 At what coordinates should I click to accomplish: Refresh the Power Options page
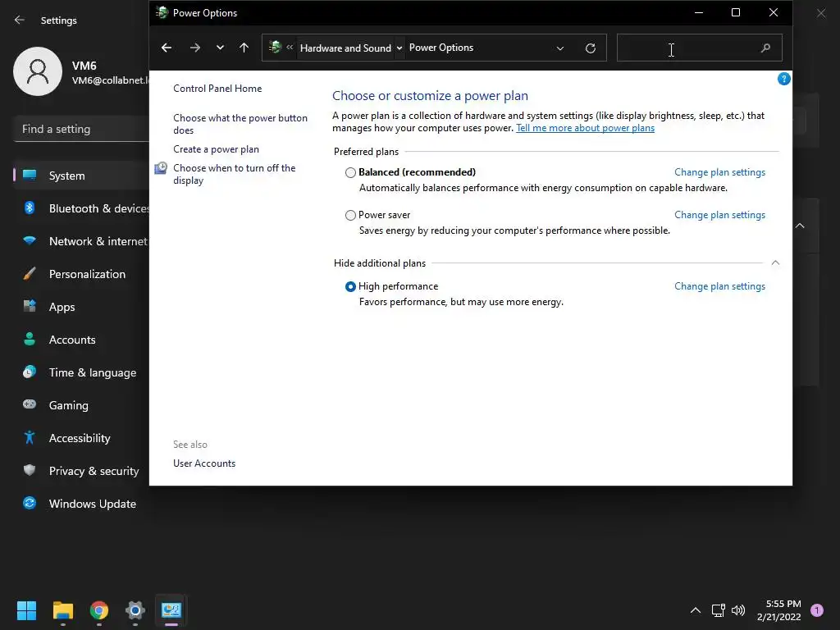[591, 48]
